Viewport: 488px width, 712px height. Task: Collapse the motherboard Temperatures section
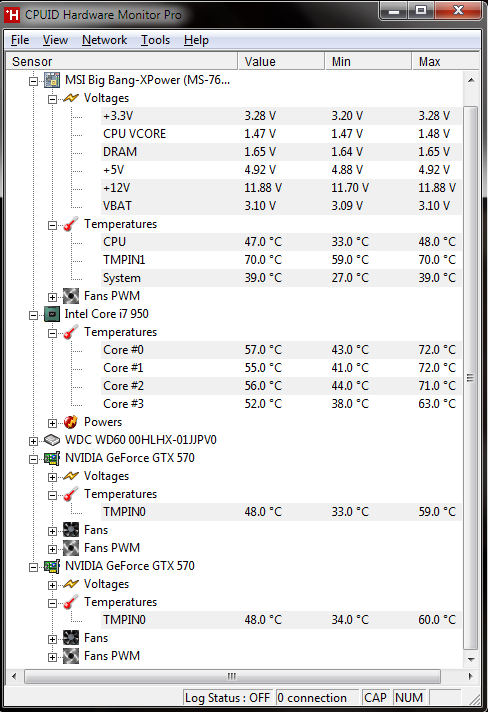click(x=53, y=225)
